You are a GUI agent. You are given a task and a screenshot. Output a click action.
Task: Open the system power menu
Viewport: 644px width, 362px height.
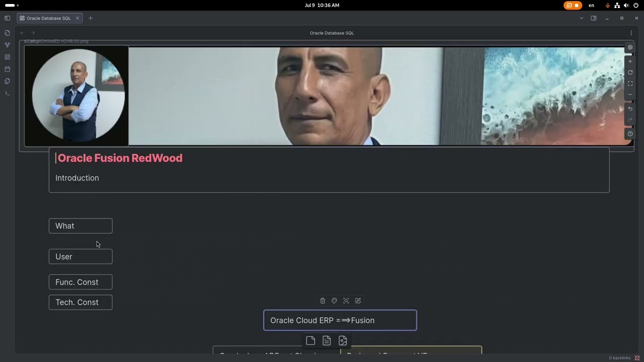point(636,5)
